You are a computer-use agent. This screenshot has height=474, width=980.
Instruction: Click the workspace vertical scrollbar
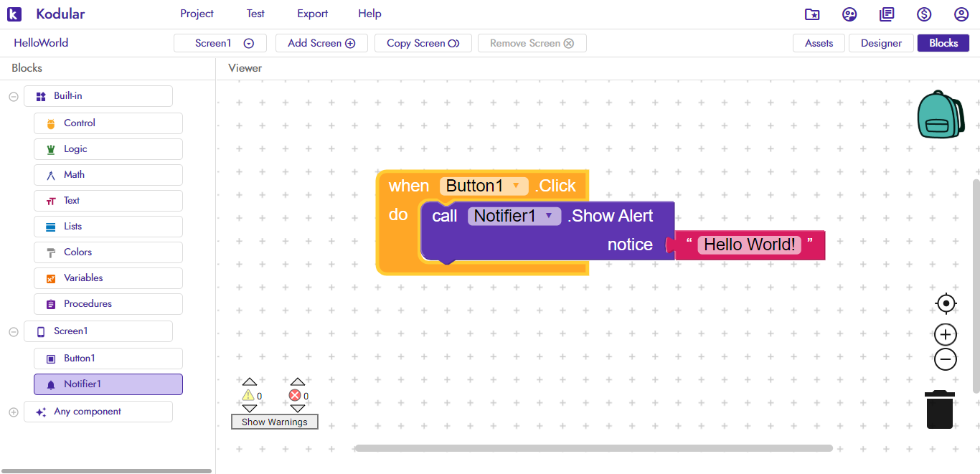point(976,285)
